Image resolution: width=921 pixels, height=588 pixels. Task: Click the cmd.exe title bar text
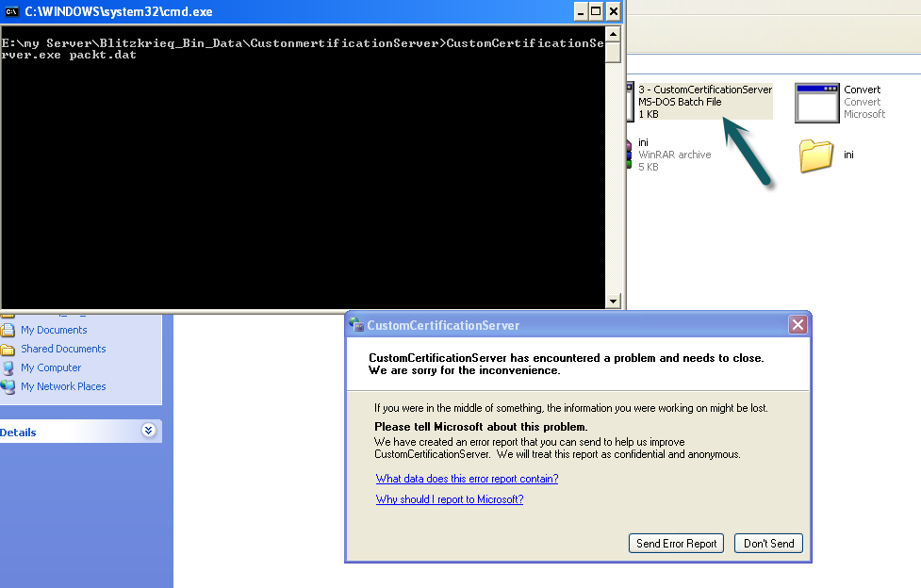[x=119, y=11]
